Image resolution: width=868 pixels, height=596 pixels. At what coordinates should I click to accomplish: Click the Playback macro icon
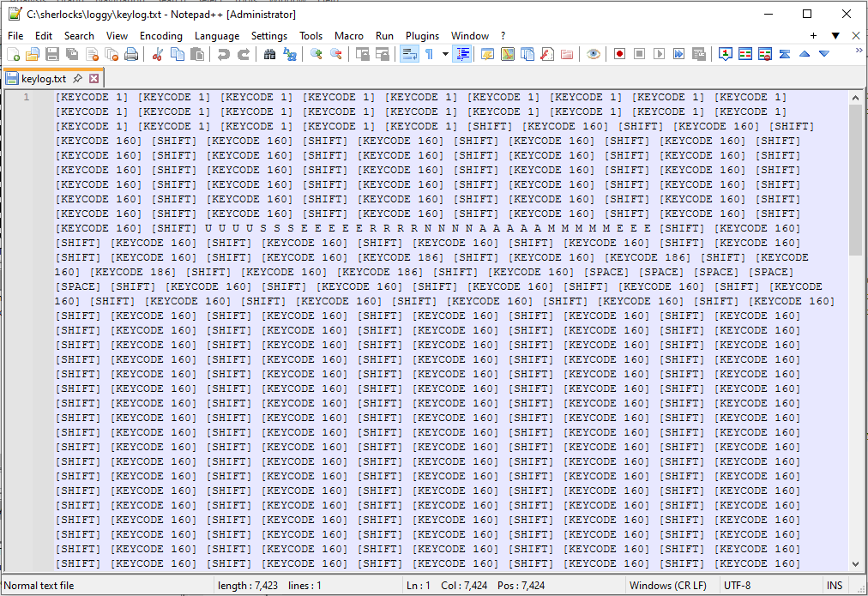click(660, 54)
